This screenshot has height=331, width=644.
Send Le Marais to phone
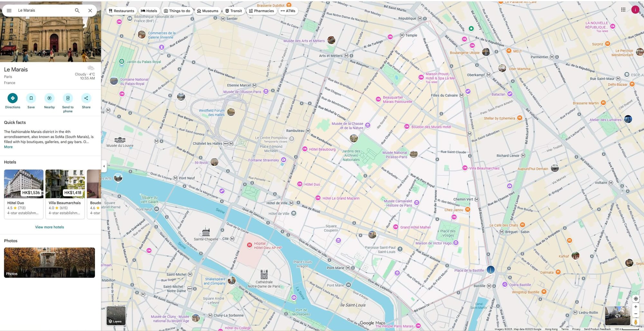[68, 98]
